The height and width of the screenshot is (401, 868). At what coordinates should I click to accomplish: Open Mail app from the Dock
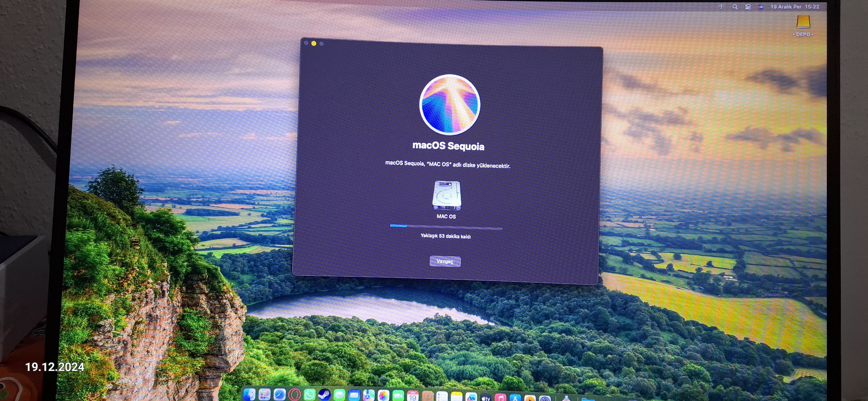(354, 395)
